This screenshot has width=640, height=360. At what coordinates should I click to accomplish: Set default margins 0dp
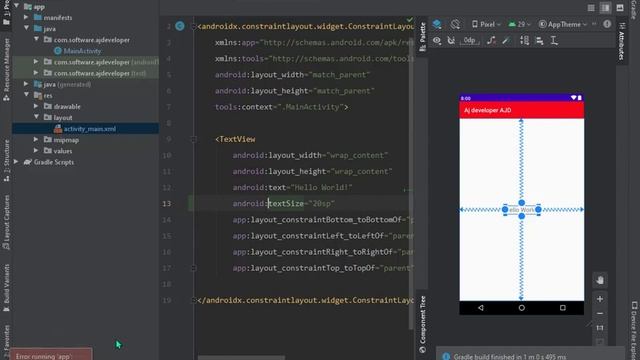click(469, 40)
